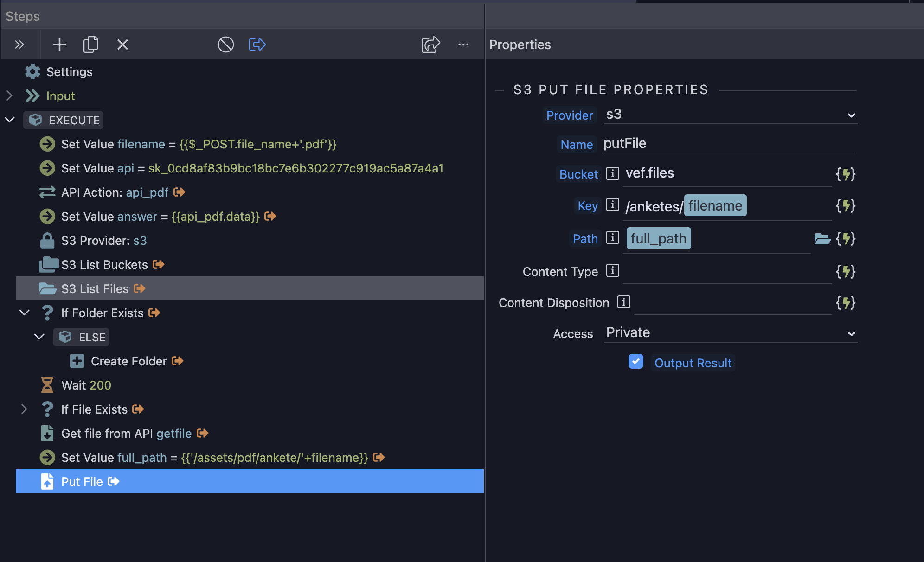The width and height of the screenshot is (924, 562).
Task: Open dynamic data picker for Path field
Action: tap(846, 239)
